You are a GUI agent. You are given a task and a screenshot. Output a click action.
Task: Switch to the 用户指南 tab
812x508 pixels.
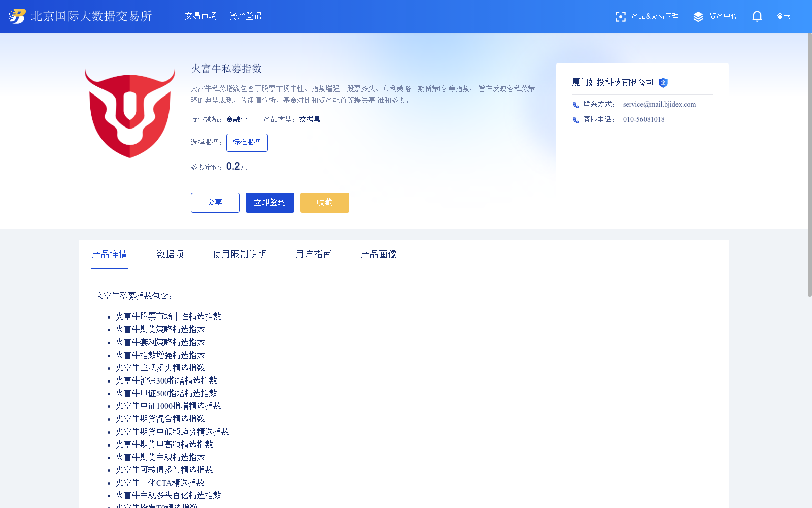click(314, 254)
